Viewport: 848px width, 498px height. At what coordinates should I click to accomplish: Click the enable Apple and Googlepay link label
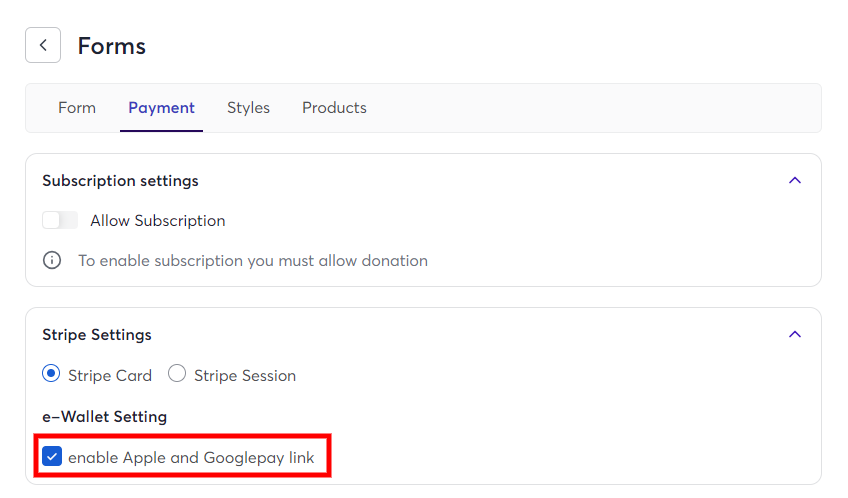(x=191, y=457)
